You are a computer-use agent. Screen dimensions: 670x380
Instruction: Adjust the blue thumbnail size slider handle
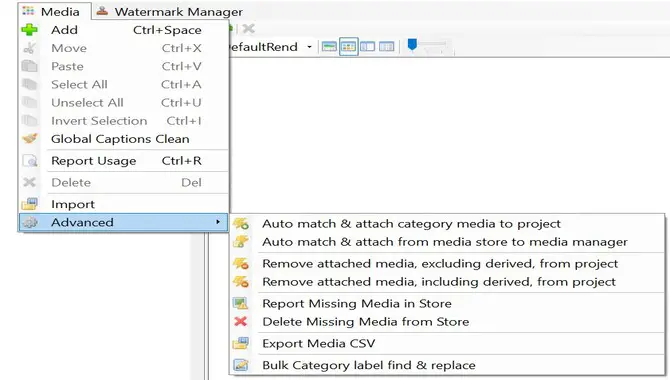[x=412, y=44]
